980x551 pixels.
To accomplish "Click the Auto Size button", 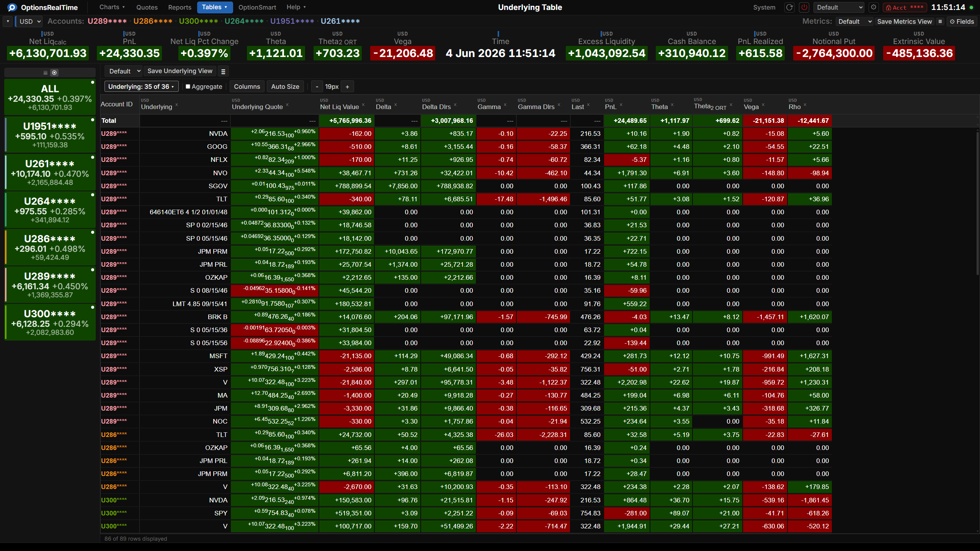I will coord(285,87).
